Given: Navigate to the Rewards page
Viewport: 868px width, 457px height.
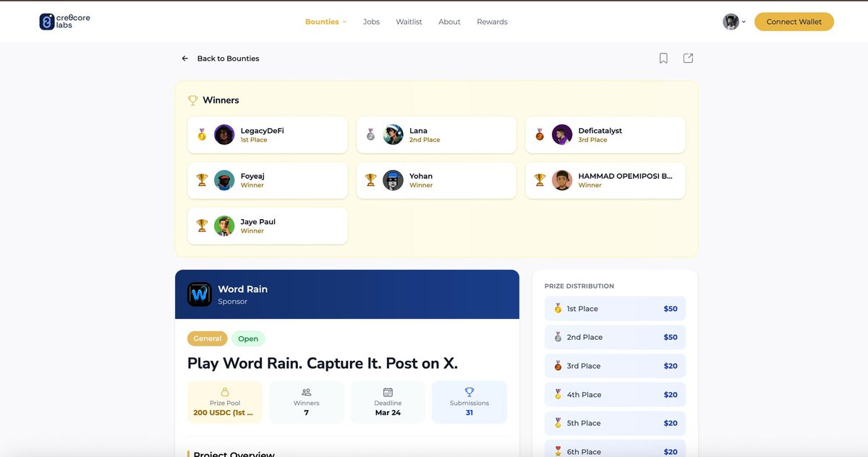Looking at the screenshot, I should [492, 22].
